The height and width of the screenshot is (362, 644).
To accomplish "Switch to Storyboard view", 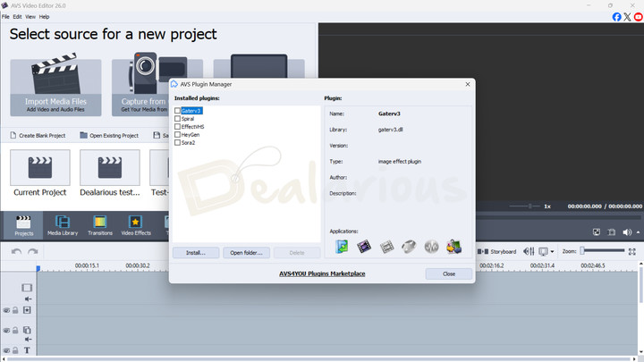I will 497,251.
